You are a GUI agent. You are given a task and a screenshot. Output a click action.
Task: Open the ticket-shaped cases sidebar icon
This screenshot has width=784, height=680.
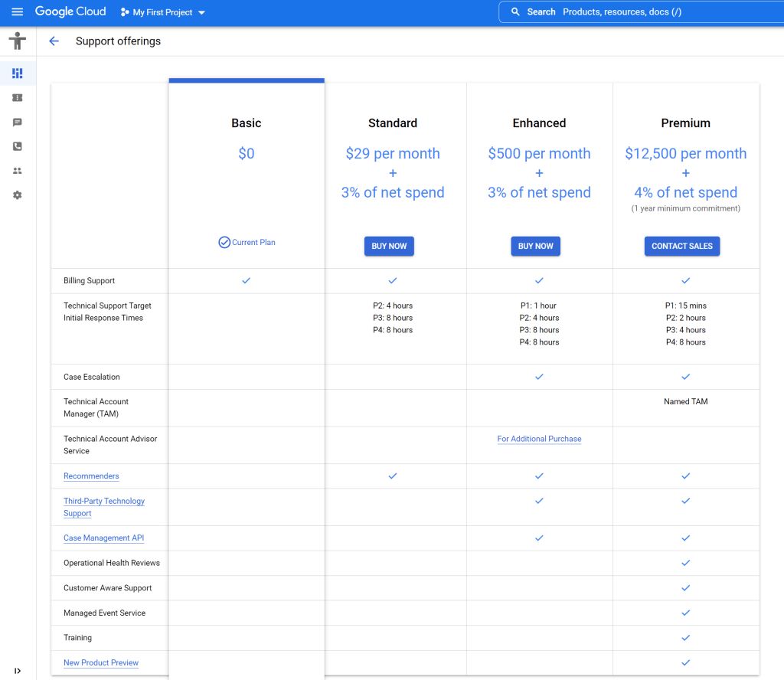[x=18, y=98]
